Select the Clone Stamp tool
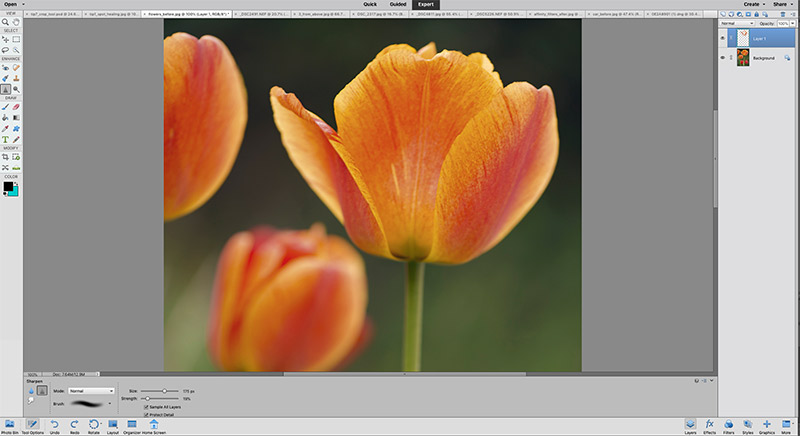This screenshot has width=800, height=436. tap(16, 78)
